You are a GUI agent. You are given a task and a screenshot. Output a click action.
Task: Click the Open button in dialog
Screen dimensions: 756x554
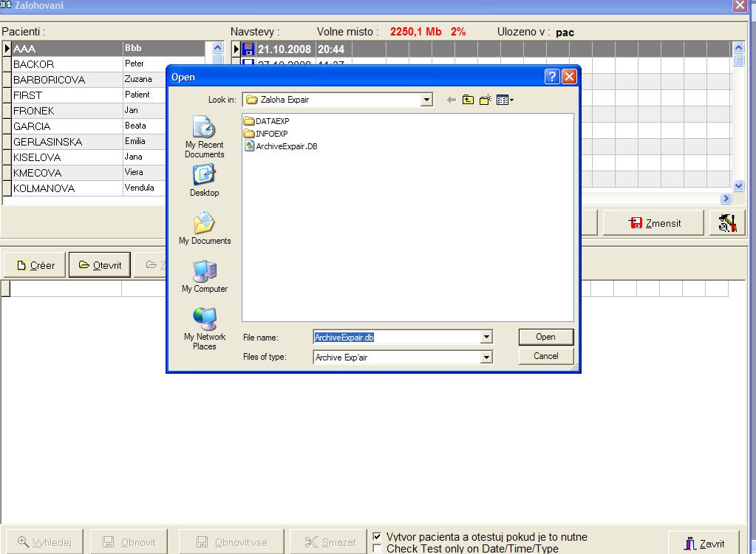[x=546, y=337]
